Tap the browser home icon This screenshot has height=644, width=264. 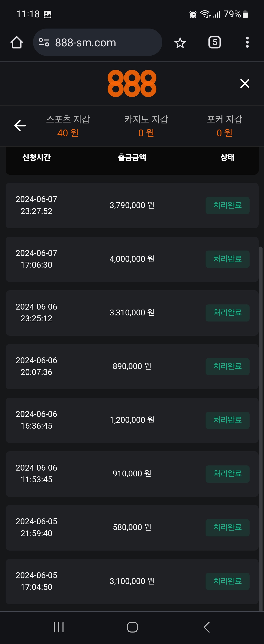pyautogui.click(x=17, y=42)
